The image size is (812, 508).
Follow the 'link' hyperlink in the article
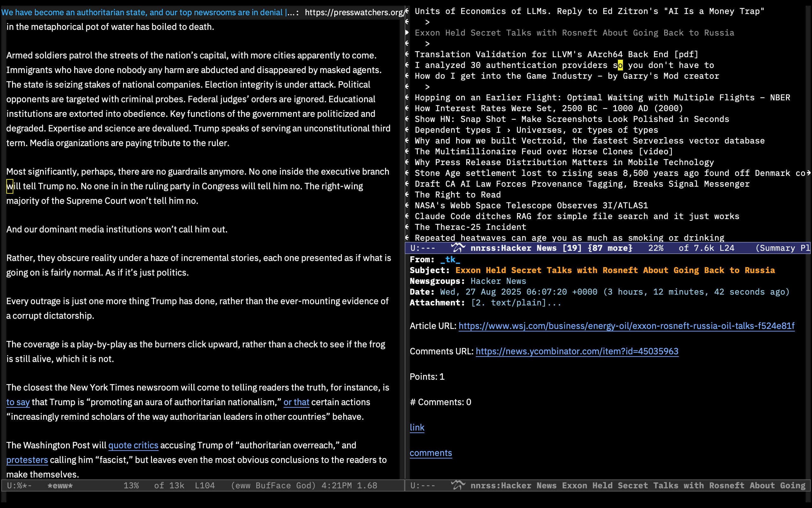click(417, 427)
